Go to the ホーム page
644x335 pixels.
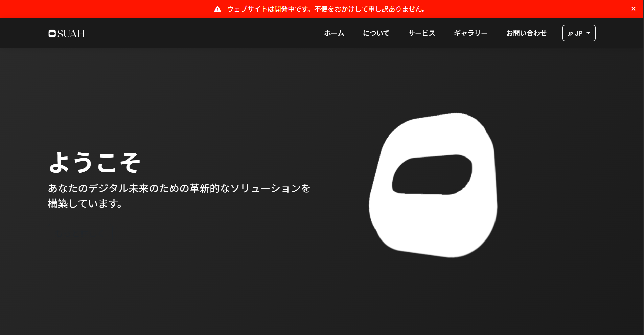[334, 33]
